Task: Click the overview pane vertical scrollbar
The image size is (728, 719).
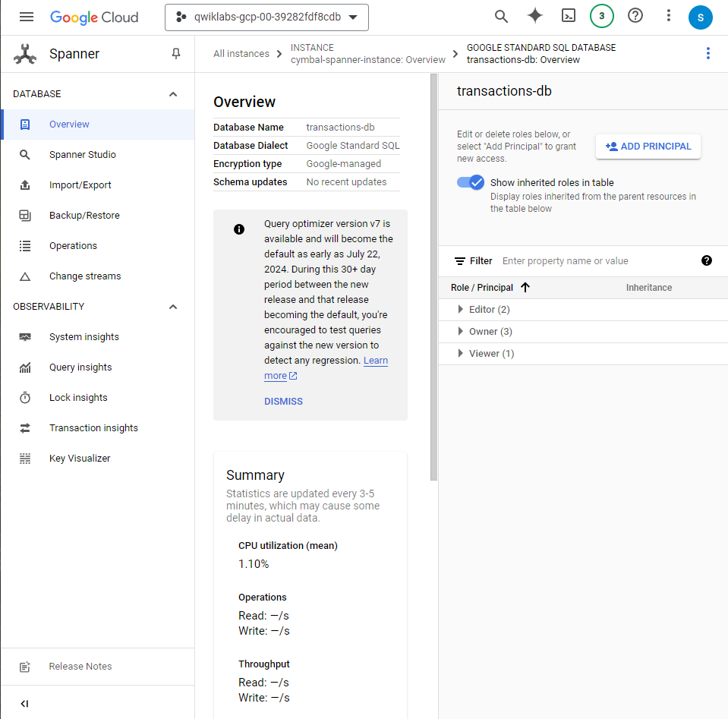Action: [x=433, y=277]
